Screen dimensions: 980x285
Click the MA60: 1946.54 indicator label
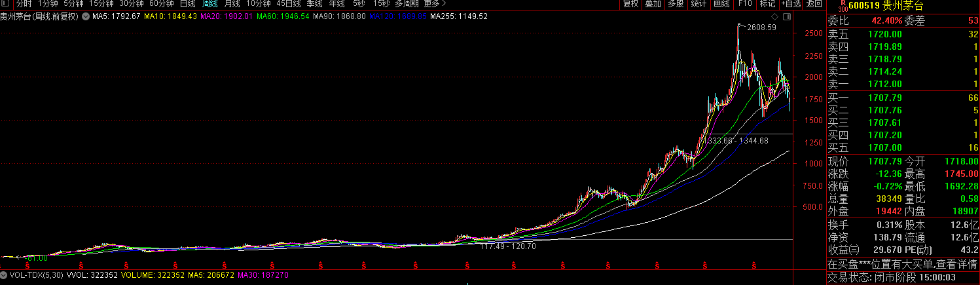[x=283, y=16]
